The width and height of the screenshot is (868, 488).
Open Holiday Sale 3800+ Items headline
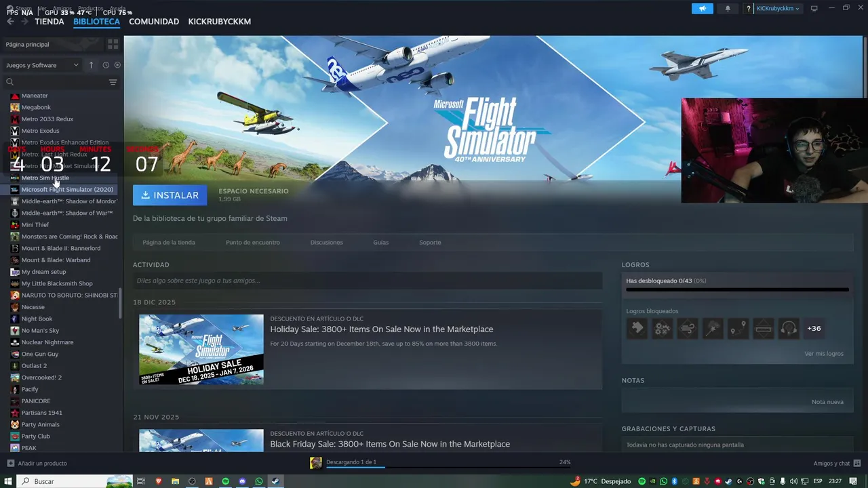(382, 329)
